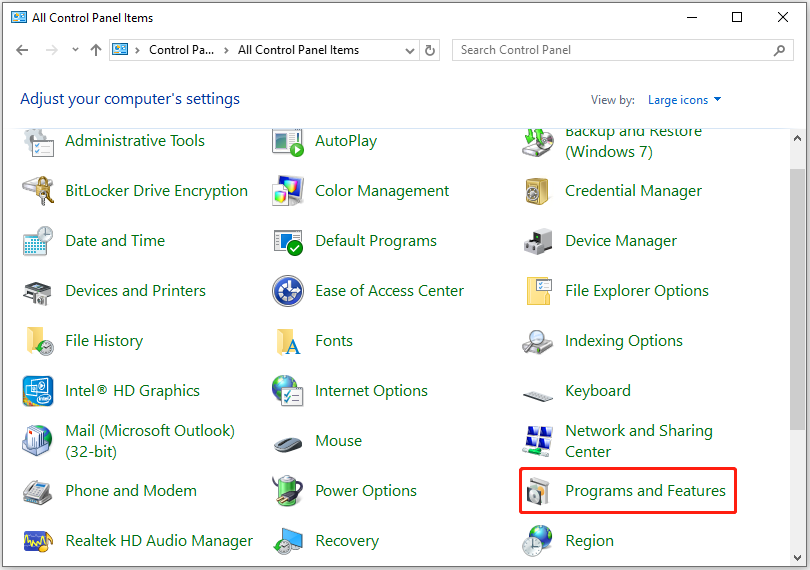
Task: Open the Realtek HD Audio Manager icon
Action: pos(38,541)
